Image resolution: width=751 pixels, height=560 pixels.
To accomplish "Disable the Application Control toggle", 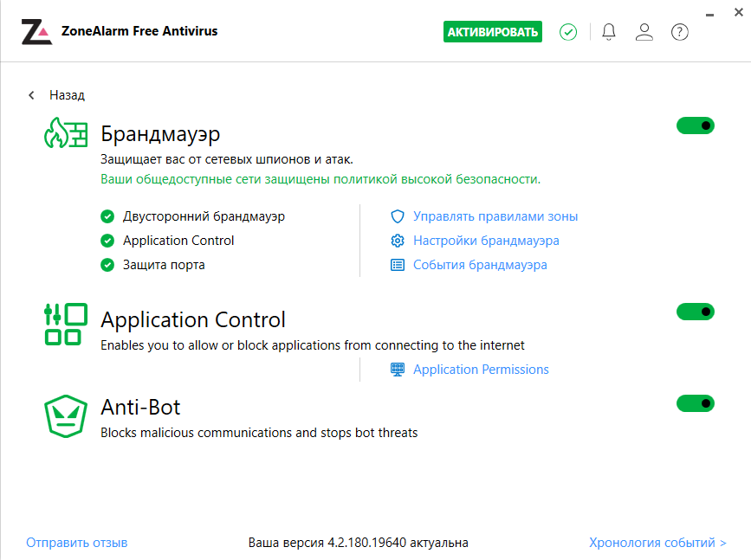I will pos(695,312).
